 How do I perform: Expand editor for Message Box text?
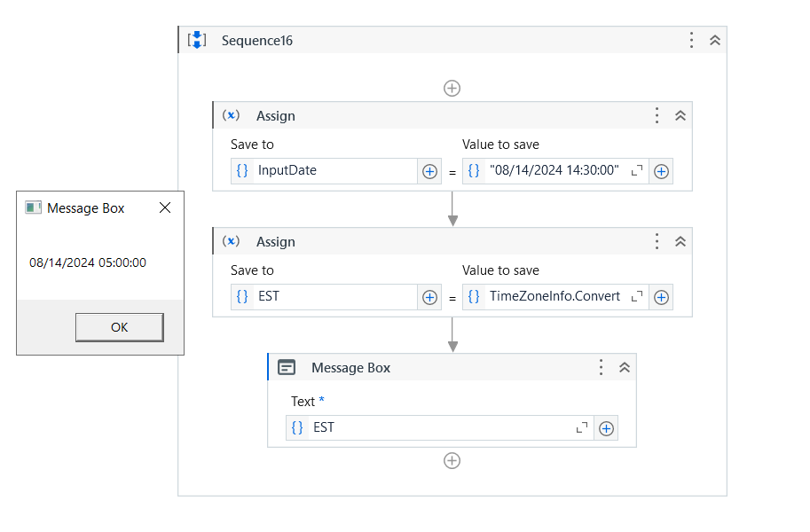point(582,427)
